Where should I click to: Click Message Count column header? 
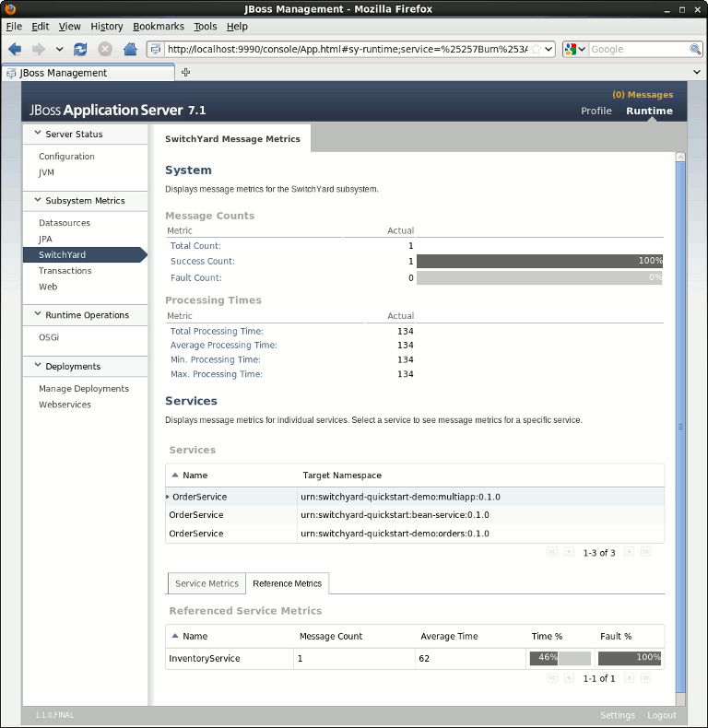click(x=331, y=636)
